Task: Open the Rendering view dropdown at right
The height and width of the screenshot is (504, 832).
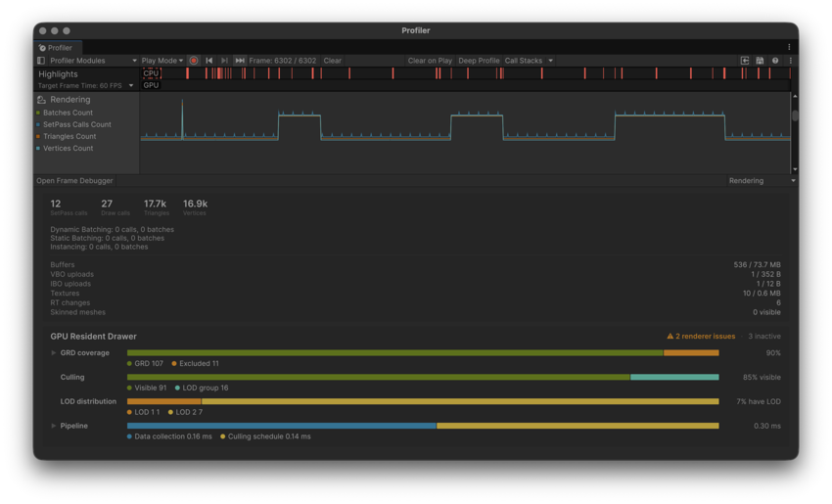Action: 762,181
